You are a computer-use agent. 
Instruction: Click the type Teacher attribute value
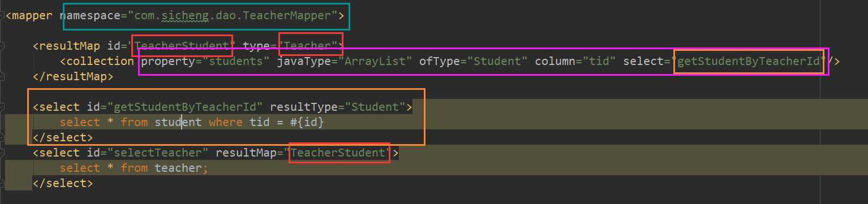click(311, 46)
